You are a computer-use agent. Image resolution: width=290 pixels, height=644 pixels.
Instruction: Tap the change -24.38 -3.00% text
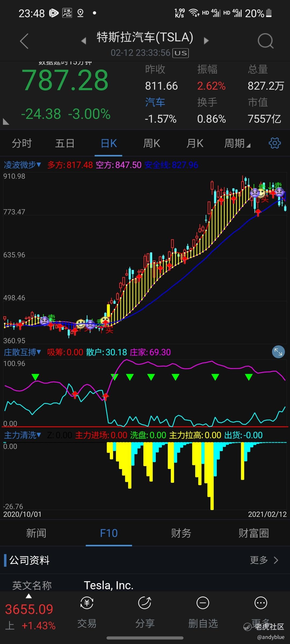coord(66,114)
